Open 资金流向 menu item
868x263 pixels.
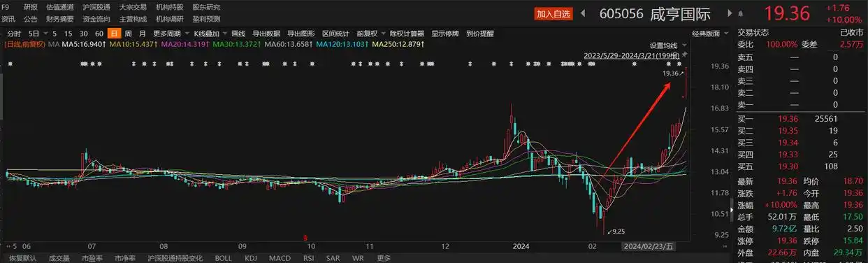pyautogui.click(x=96, y=19)
